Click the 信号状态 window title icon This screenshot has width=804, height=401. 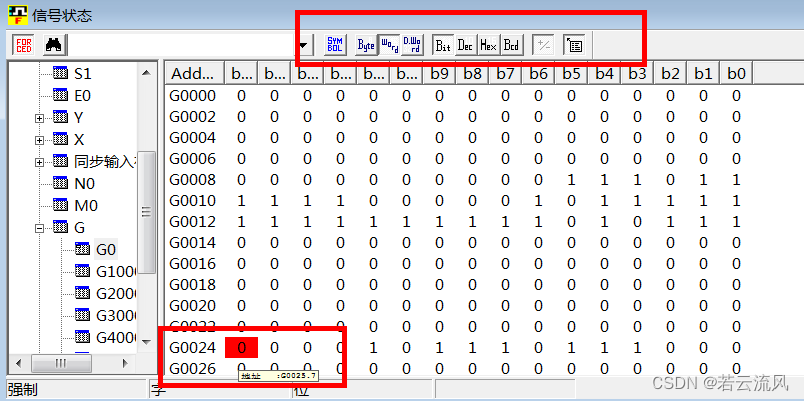18,14
